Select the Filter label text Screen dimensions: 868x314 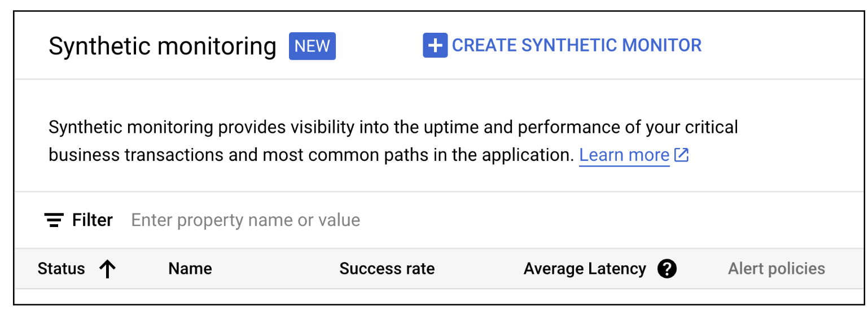click(93, 220)
